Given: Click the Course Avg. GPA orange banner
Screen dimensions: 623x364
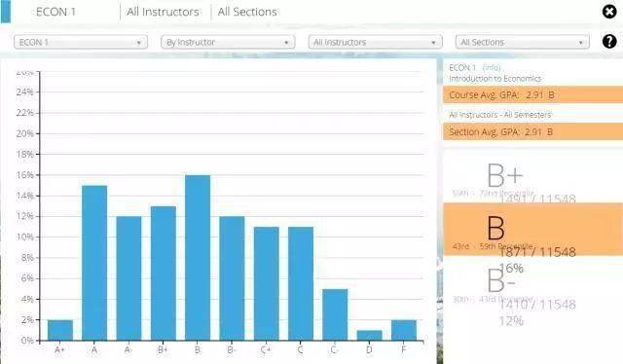Looking at the screenshot, I should (x=532, y=95).
